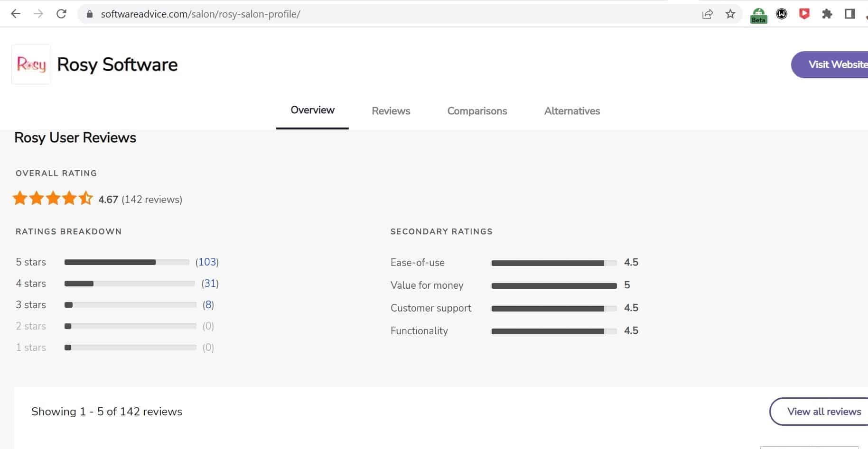The height and width of the screenshot is (449, 868).
Task: Open the Comparisons tab
Action: 477,111
